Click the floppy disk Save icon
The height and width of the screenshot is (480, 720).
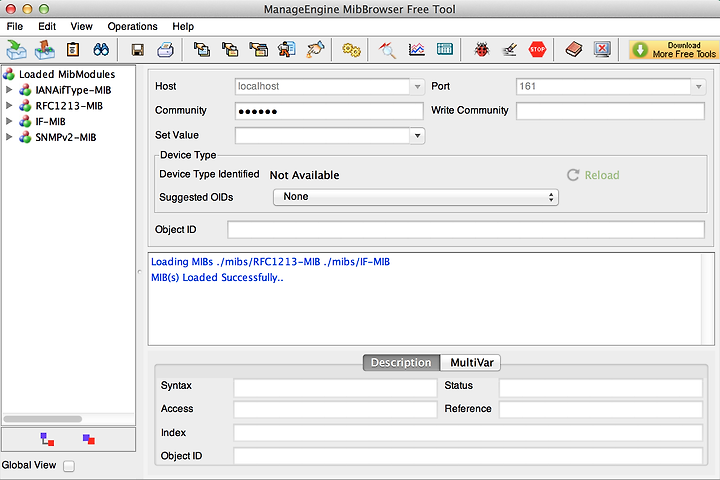coord(138,50)
